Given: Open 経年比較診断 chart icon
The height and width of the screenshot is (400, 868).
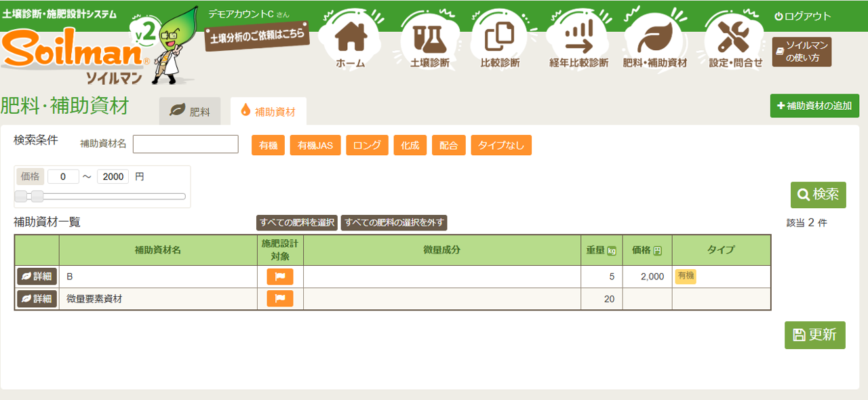Looking at the screenshot, I should [578, 41].
